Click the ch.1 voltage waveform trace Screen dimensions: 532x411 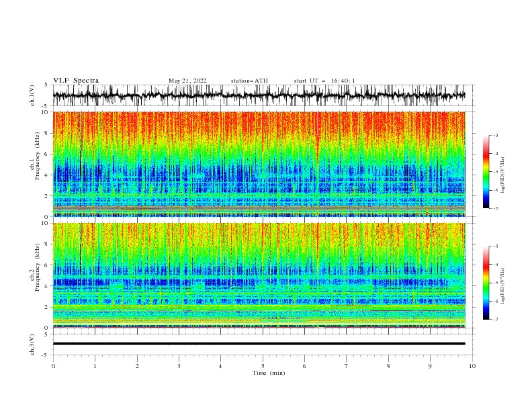[x=259, y=95]
